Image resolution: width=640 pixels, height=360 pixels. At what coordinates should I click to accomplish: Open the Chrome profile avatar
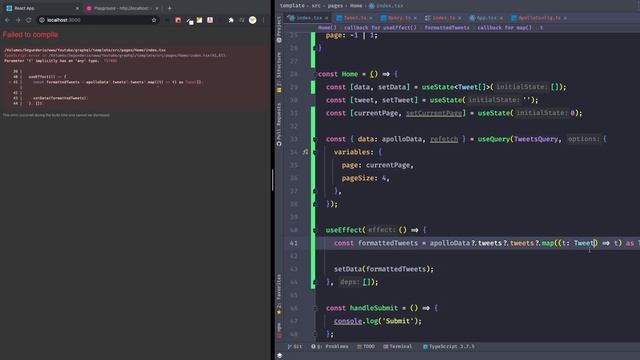click(253, 20)
